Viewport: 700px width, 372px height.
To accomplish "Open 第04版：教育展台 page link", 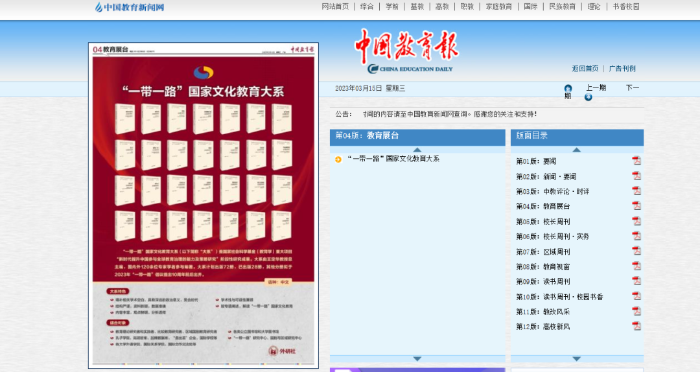I will 543,206.
